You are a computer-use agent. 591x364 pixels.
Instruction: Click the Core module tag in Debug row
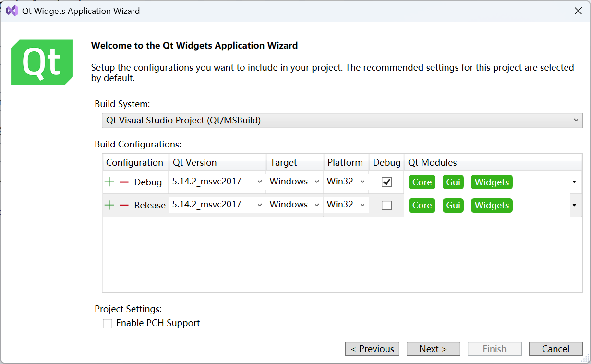tap(422, 182)
